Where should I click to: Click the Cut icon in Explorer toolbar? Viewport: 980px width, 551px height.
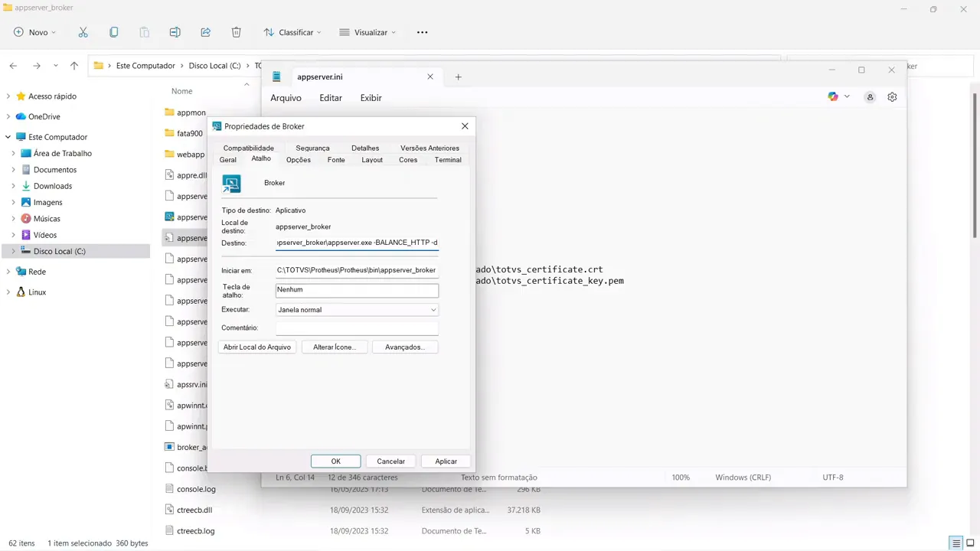[x=83, y=32]
